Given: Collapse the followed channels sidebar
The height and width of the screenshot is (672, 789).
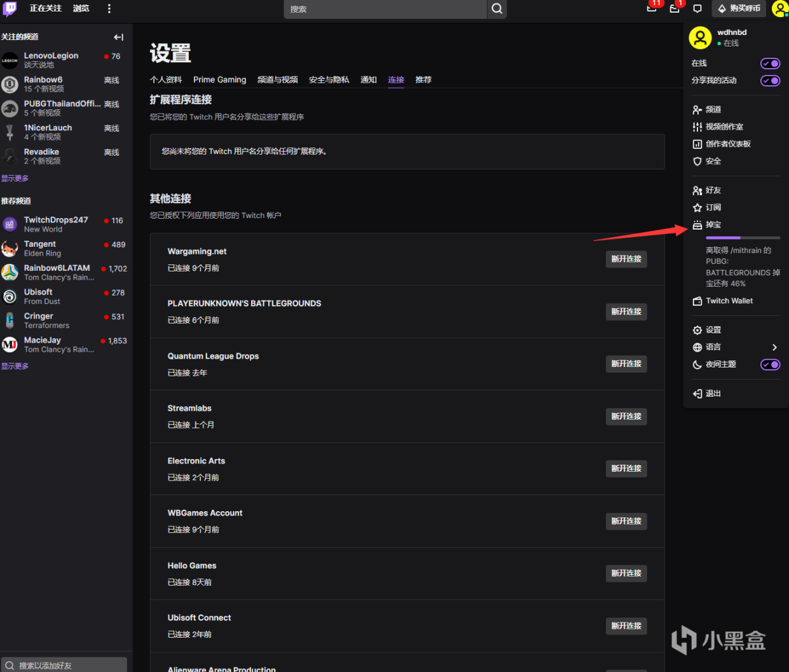Looking at the screenshot, I should pos(118,37).
